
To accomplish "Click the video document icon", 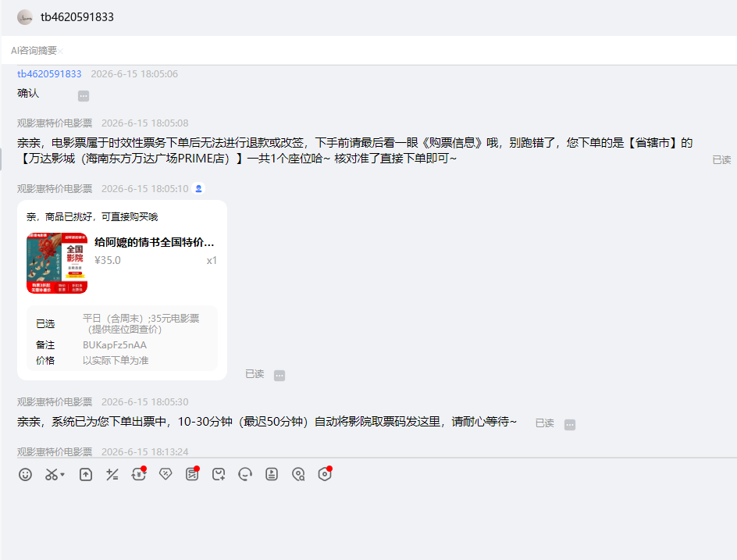I will click(272, 474).
